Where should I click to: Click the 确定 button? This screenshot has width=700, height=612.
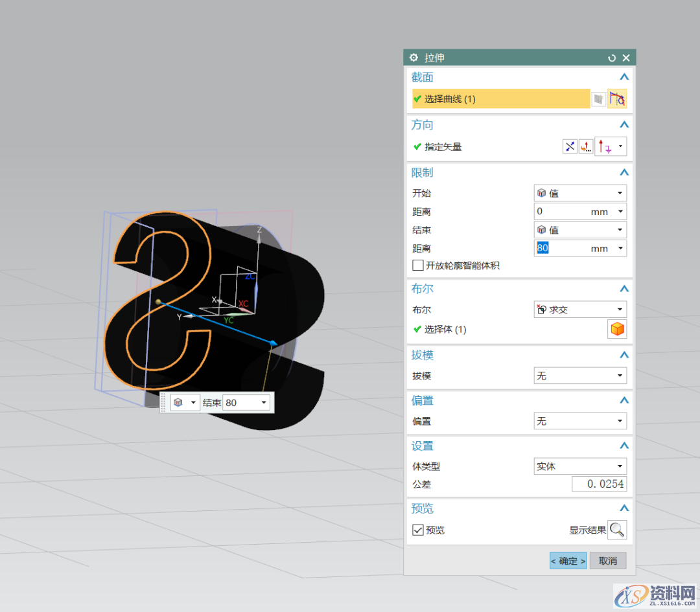(x=568, y=561)
